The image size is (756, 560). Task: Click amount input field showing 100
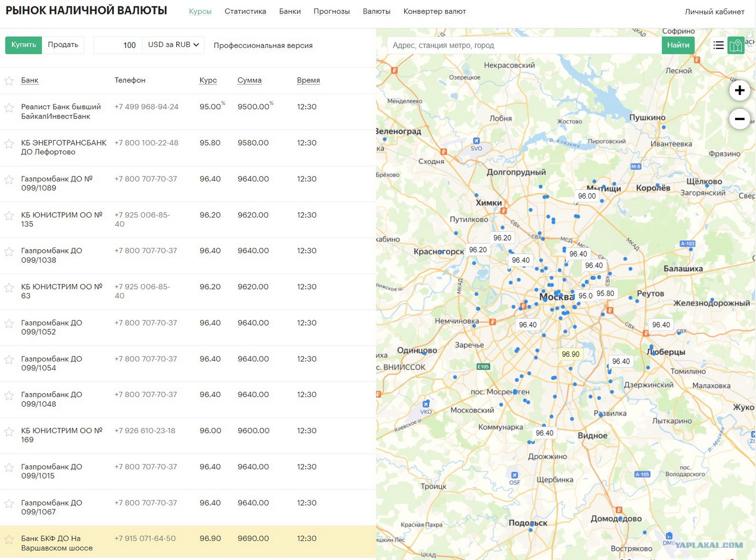118,45
